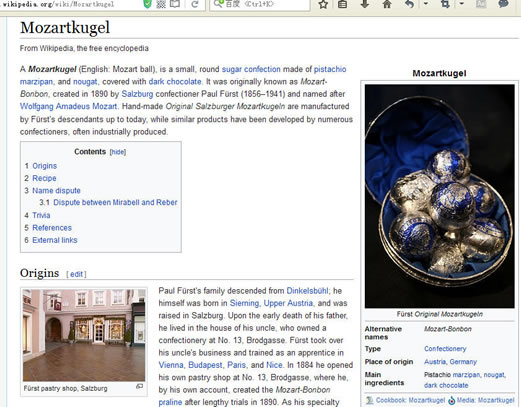Click the undo back-arrow toolbar icon

click(x=409, y=4)
